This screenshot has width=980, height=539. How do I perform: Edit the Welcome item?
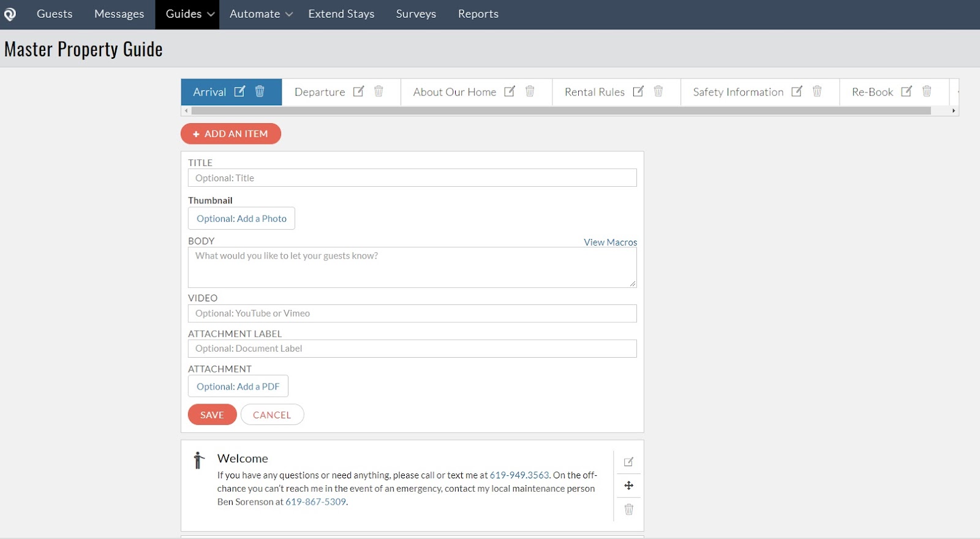628,462
